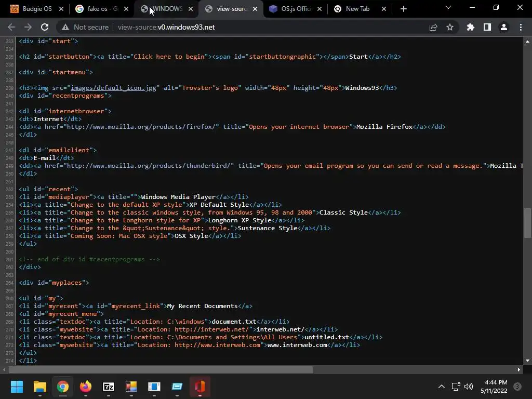Open the profile account icon
The image size is (532, 399).
pyautogui.click(x=504, y=27)
